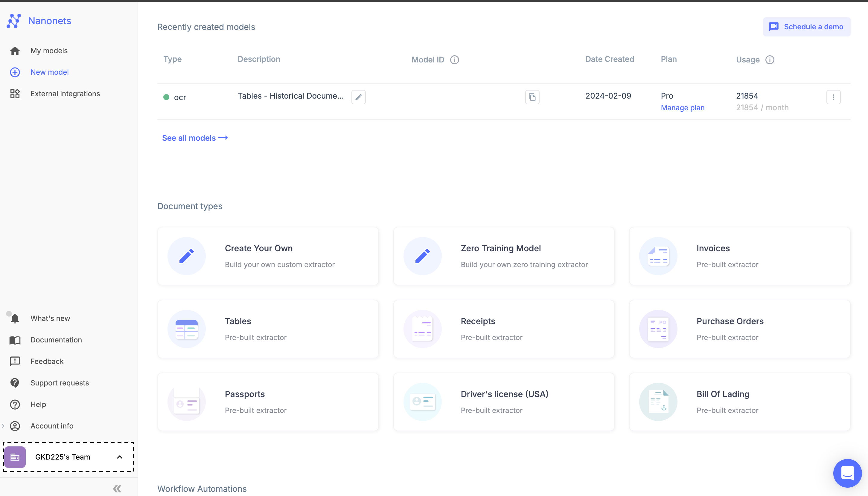The image size is (868, 496).
Task: Collapse the sidebar with double chevron icon
Action: (x=117, y=489)
